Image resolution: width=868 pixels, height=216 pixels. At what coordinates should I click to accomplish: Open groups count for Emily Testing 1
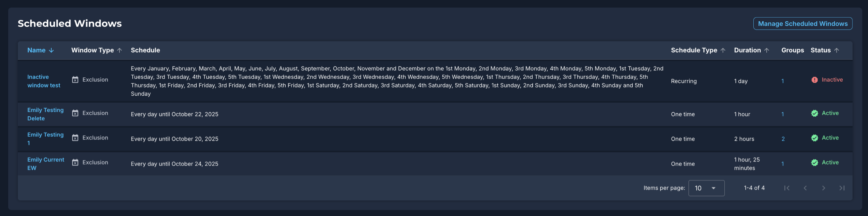pos(783,139)
